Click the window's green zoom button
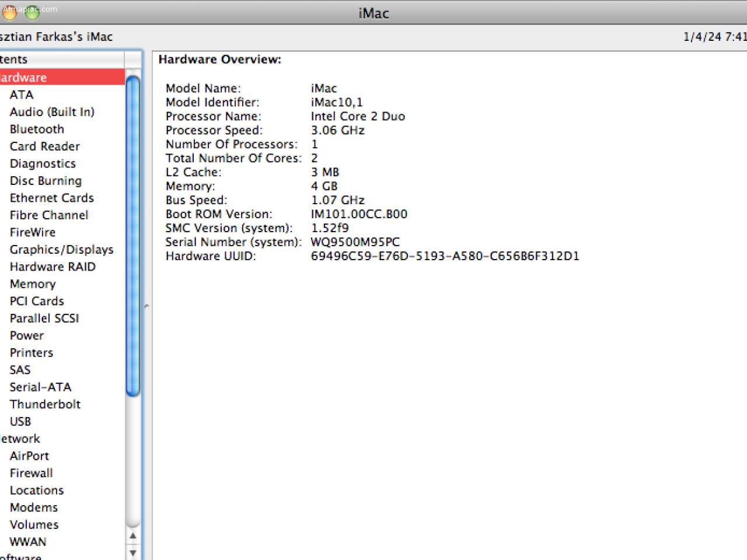Screen dimensions: 747x560 (x=32, y=12)
